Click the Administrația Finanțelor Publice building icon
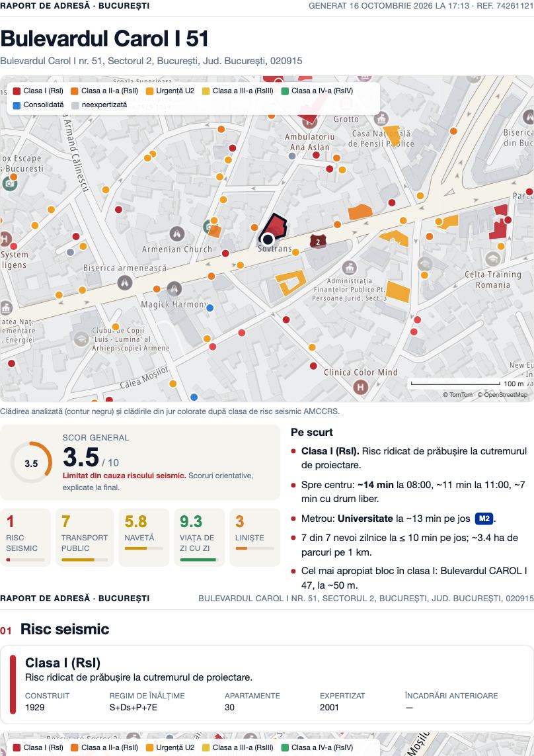Image resolution: width=534 pixels, height=756 pixels. (350, 268)
